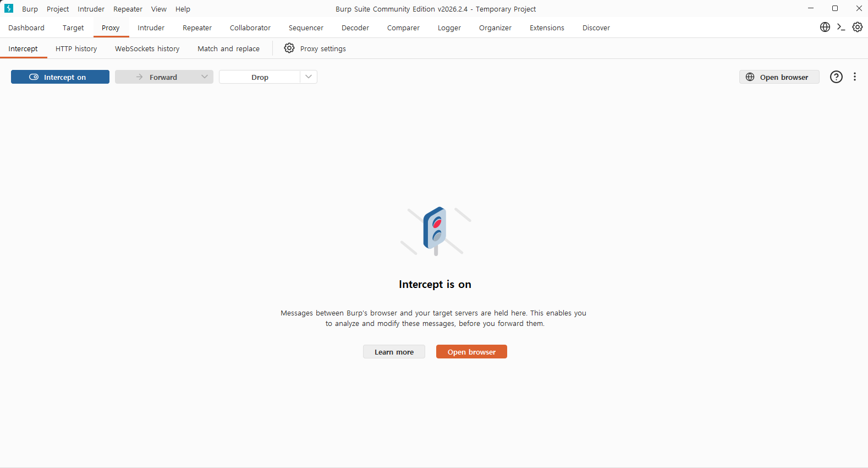The width and height of the screenshot is (868, 468).
Task: Open the Burp menu
Action: tap(30, 9)
